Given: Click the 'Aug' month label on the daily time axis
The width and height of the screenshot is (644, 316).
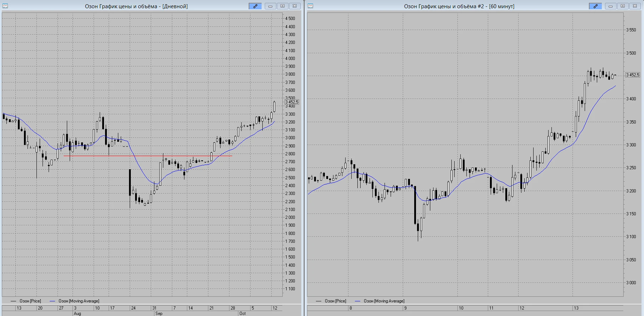Looking at the screenshot, I should tap(77, 314).
